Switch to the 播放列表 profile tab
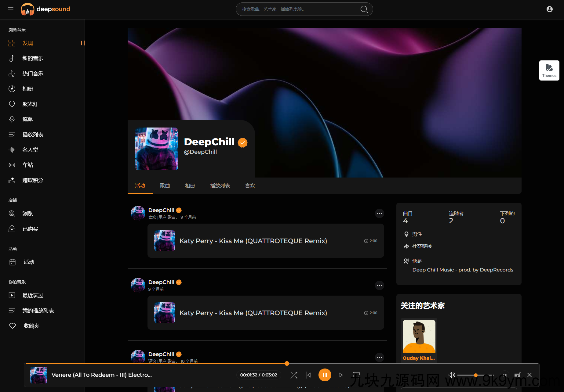This screenshot has width=564, height=392. click(x=220, y=185)
